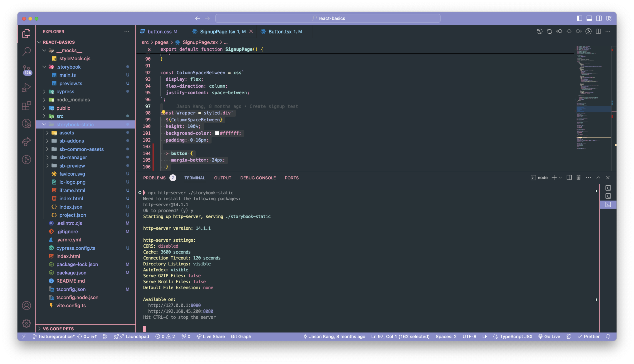Open the DEBUG CONSOLE panel tab
This screenshot has height=364, width=634.
coord(258,178)
